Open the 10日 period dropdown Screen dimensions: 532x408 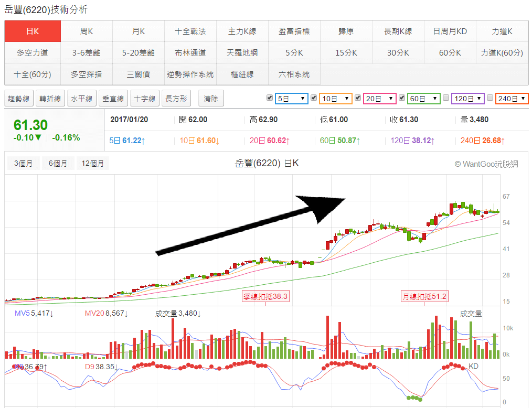coord(335,98)
